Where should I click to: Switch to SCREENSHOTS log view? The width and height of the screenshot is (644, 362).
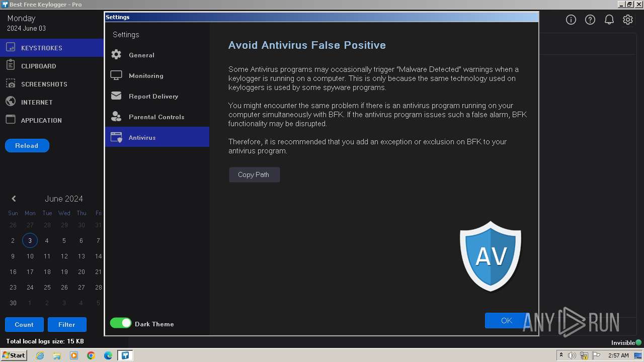(x=52, y=84)
